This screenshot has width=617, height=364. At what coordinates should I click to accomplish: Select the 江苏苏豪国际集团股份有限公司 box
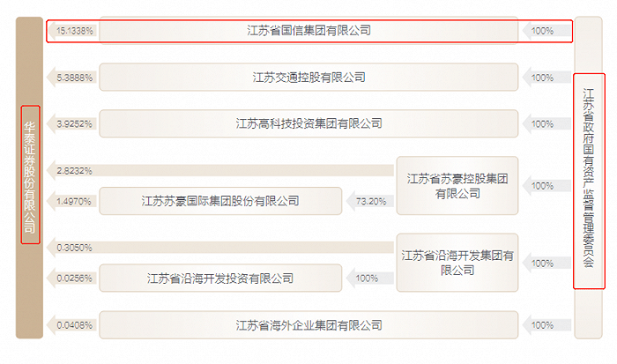coord(220,201)
